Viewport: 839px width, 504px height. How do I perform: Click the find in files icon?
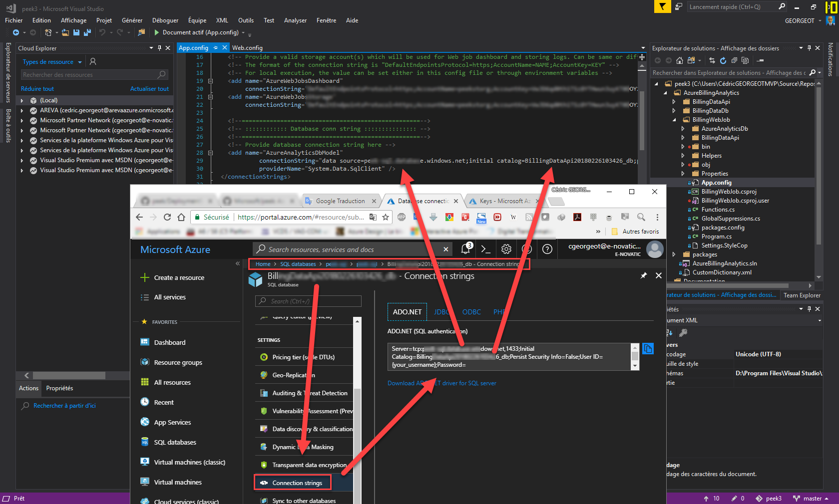point(142,32)
